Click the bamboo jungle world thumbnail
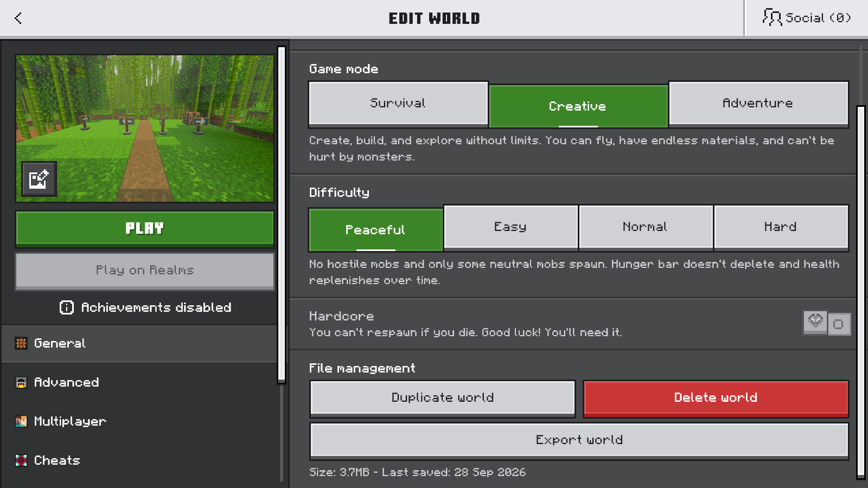 click(145, 129)
